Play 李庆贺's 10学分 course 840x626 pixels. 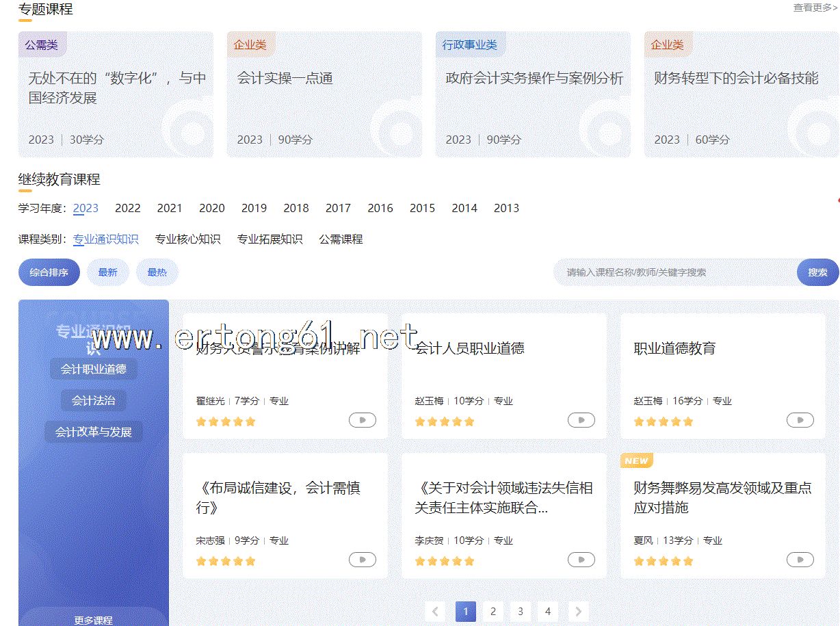pos(581,560)
